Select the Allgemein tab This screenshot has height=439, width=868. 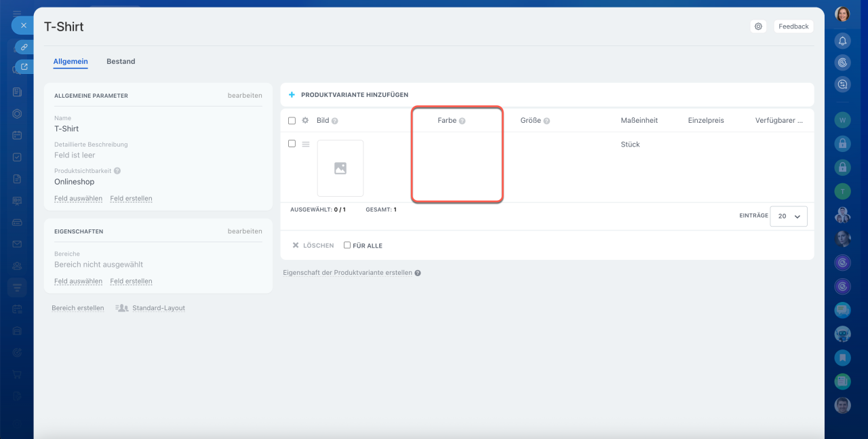pyautogui.click(x=71, y=61)
